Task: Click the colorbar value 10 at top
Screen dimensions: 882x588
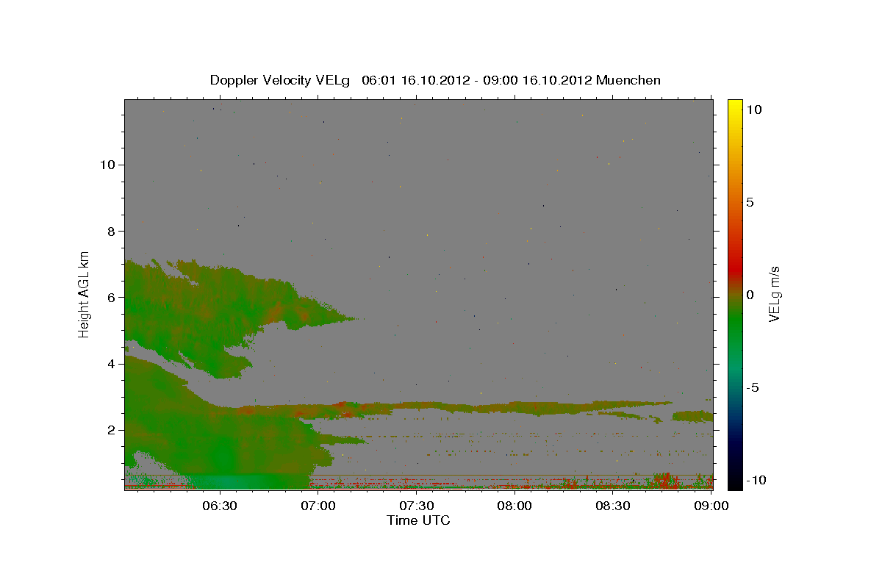Action: tap(754, 109)
